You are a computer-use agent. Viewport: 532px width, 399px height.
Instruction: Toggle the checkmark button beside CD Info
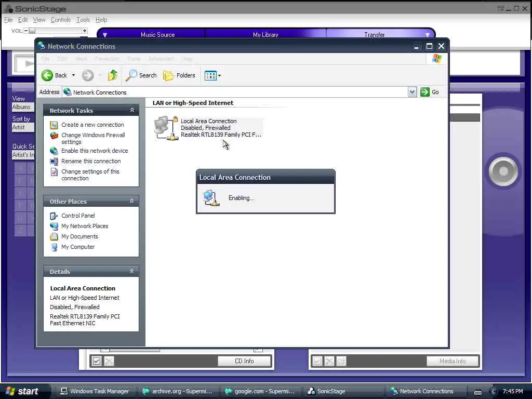click(x=97, y=361)
